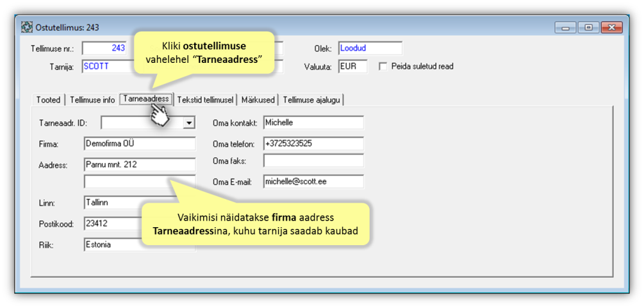The height and width of the screenshot is (308, 644).
Task: Open the Tellimuse ajalugu tab
Action: click(x=313, y=99)
